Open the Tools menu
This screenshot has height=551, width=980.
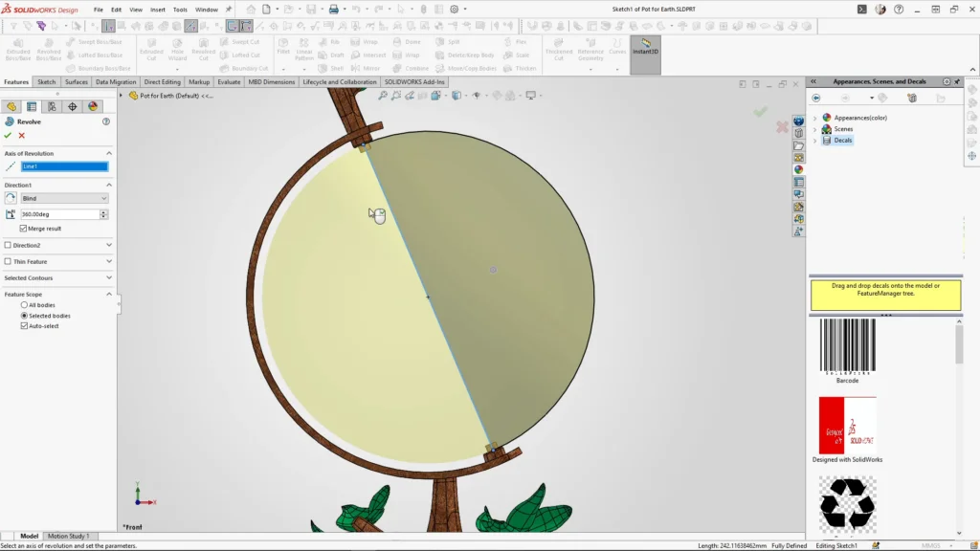point(180,10)
